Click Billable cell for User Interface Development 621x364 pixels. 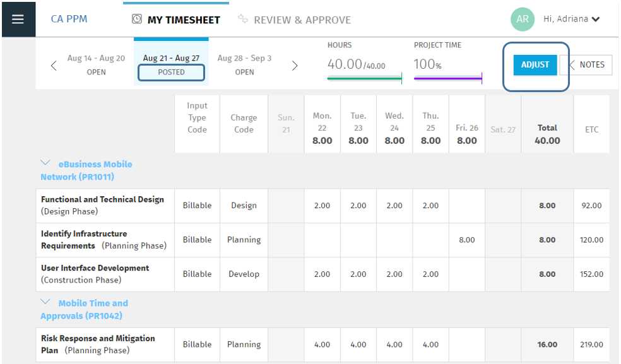tap(198, 274)
